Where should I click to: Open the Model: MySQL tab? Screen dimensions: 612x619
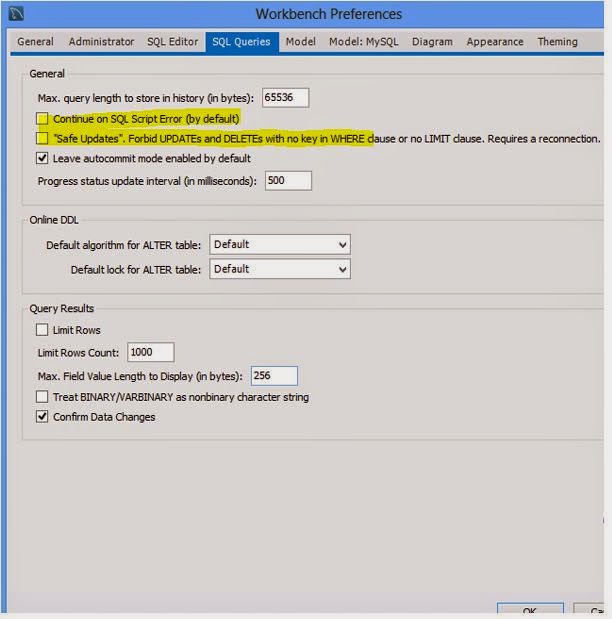pos(364,42)
